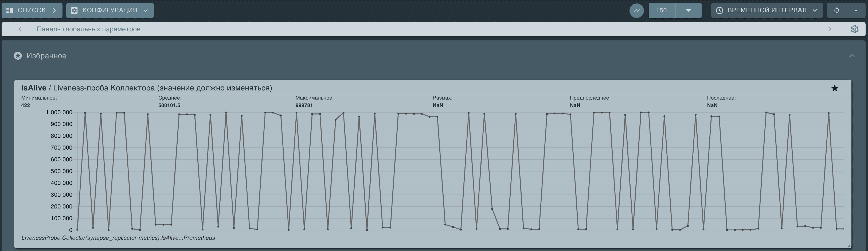Click the Максимальное value 999781
Viewport: 868px width, 251px height.
point(304,105)
